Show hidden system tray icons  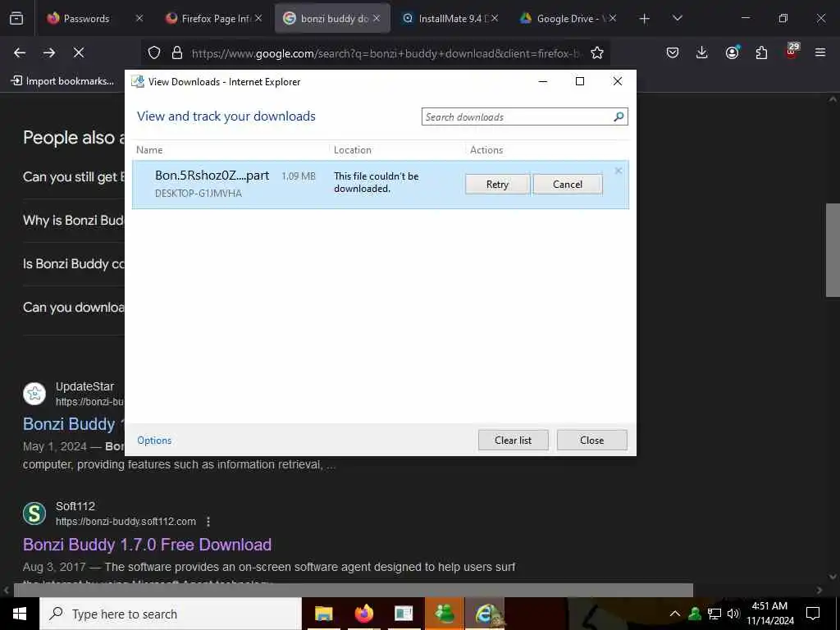pos(675,614)
